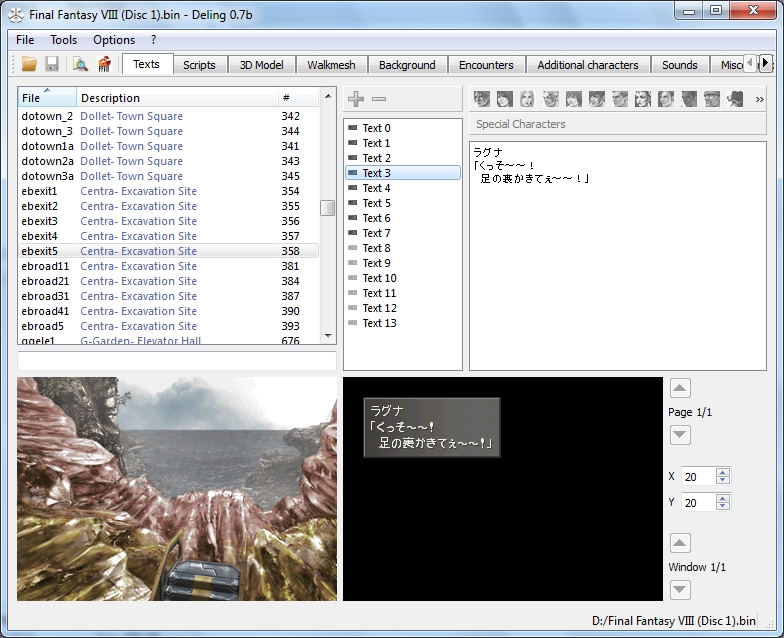This screenshot has height=638, width=784.
Task: Click the Seifer portrait, seventh in row
Action: (620, 99)
